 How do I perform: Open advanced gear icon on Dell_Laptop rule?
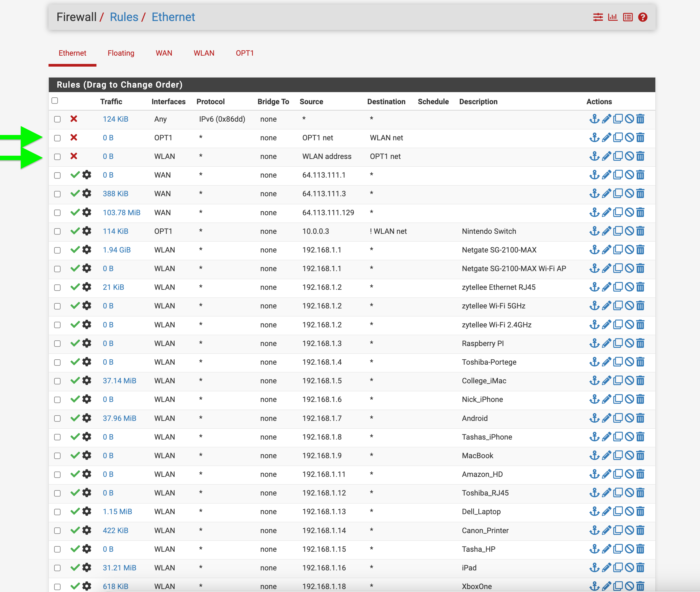pyautogui.click(x=87, y=511)
